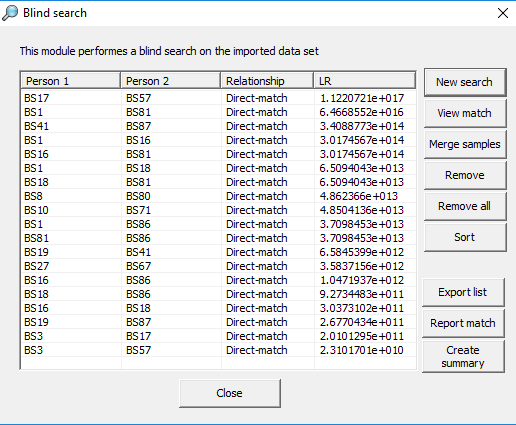Click Direct-match in the BS8 row
This screenshot has height=425, width=516.
coord(257,196)
